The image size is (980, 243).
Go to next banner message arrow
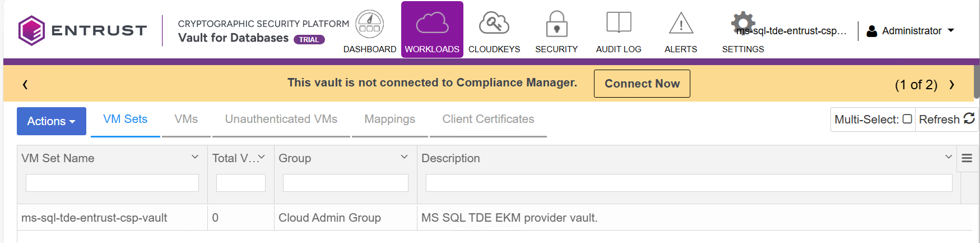click(951, 85)
